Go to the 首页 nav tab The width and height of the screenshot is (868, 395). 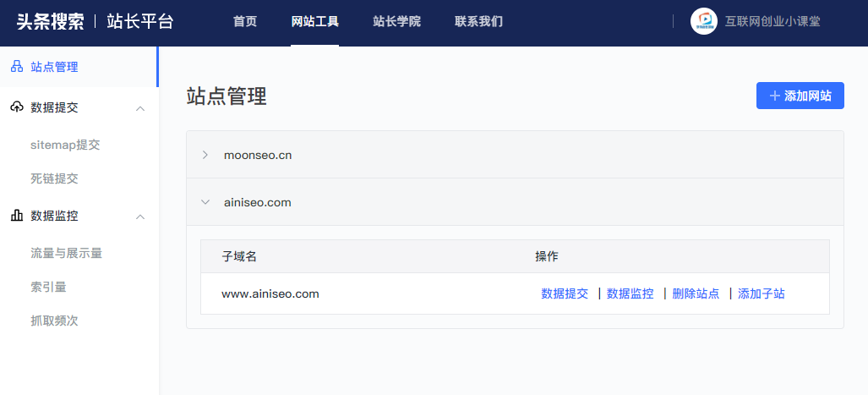point(244,22)
